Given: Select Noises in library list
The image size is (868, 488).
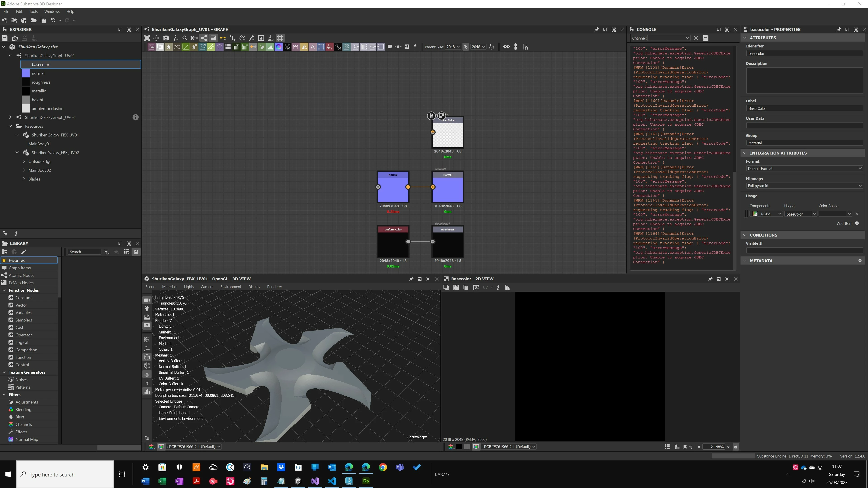Looking at the screenshot, I should pyautogui.click(x=21, y=380).
